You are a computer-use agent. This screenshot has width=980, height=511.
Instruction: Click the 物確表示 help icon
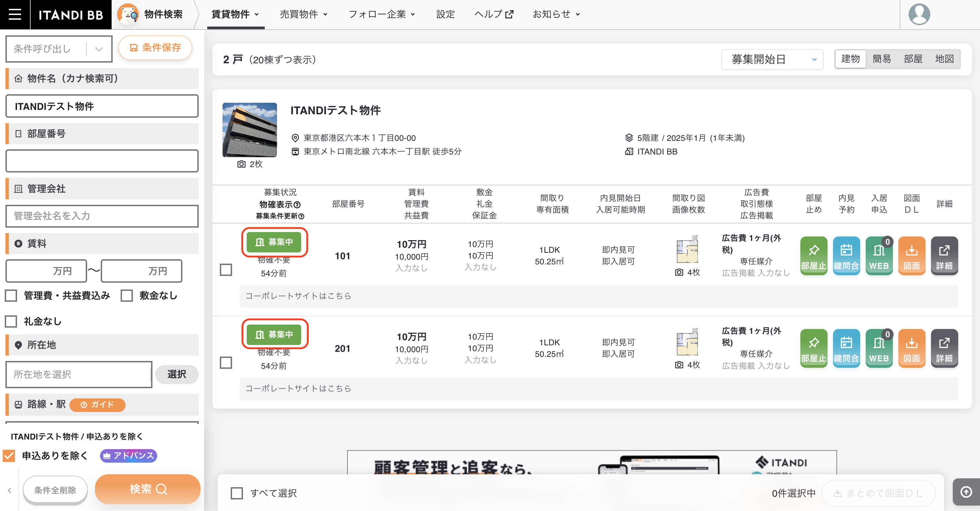(x=297, y=205)
